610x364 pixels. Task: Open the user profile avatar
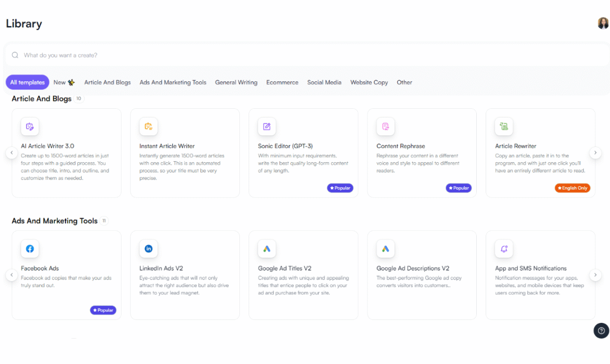603,23
